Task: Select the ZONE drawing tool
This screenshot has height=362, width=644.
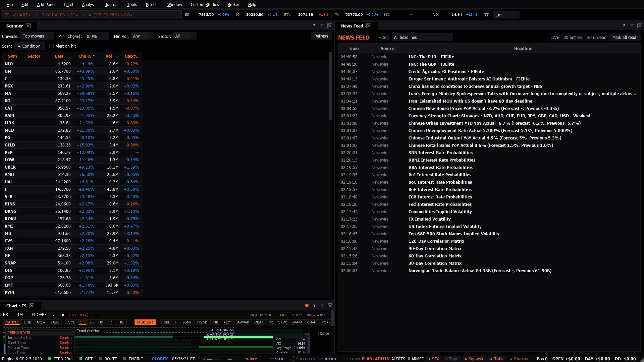Action: [187, 322]
